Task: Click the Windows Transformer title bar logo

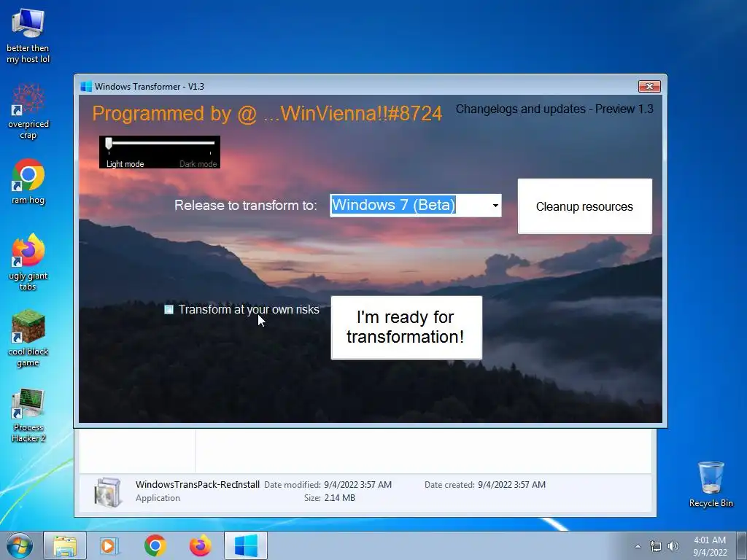Action: click(86, 86)
